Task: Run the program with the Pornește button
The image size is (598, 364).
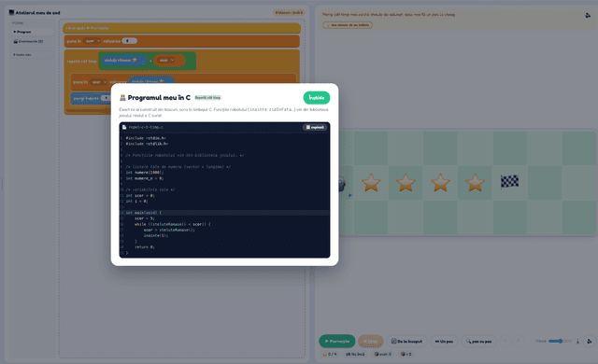Action: point(337,342)
